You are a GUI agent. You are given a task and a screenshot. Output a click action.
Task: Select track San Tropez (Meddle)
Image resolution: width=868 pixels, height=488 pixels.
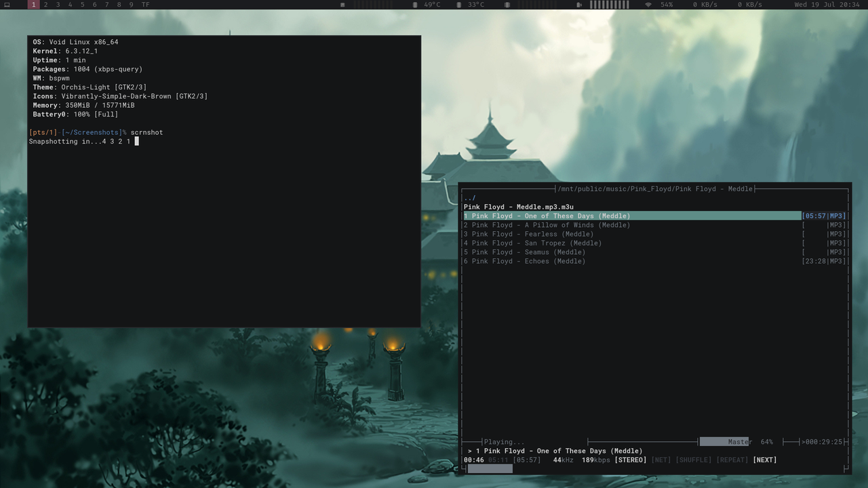[x=532, y=243]
